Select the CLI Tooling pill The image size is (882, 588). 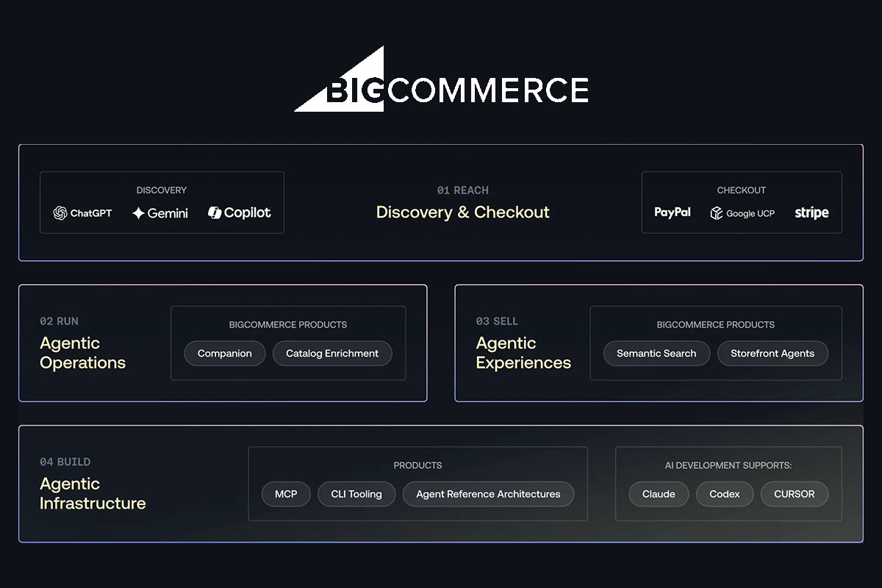point(356,494)
